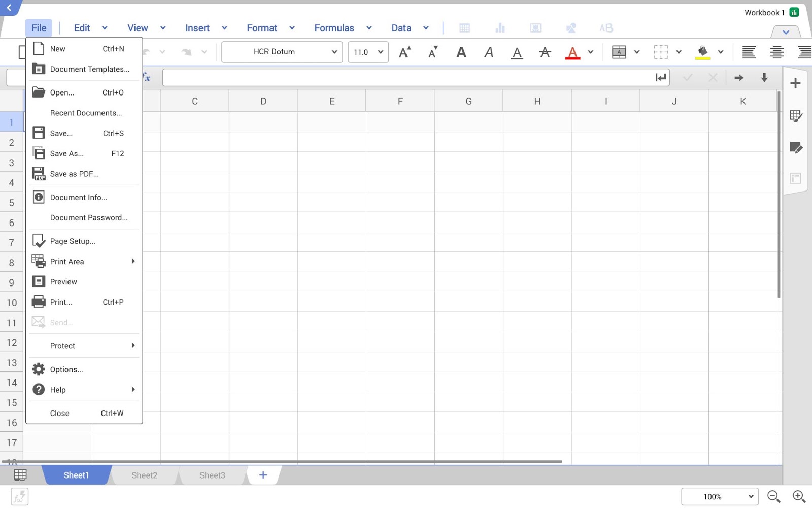
Task: Open the Formulas menu
Action: tap(334, 28)
